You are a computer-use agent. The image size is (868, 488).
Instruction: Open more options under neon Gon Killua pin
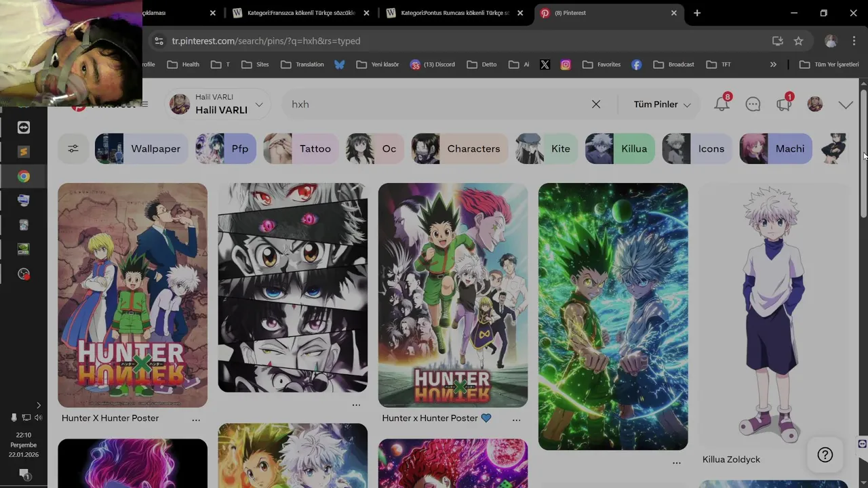tap(676, 462)
